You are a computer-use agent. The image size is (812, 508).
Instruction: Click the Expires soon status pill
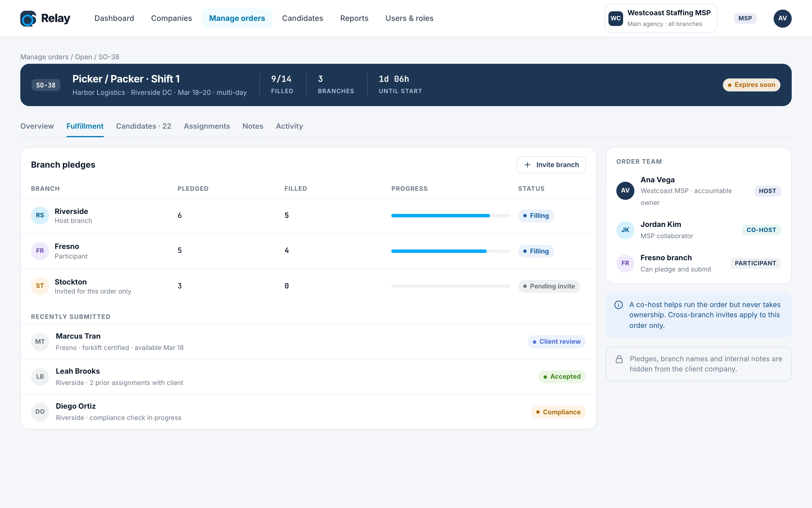tap(751, 85)
